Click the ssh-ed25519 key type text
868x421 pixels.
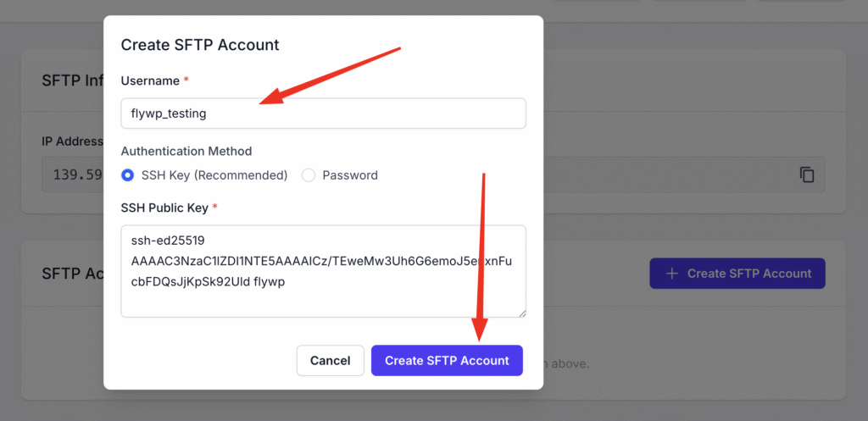[168, 240]
